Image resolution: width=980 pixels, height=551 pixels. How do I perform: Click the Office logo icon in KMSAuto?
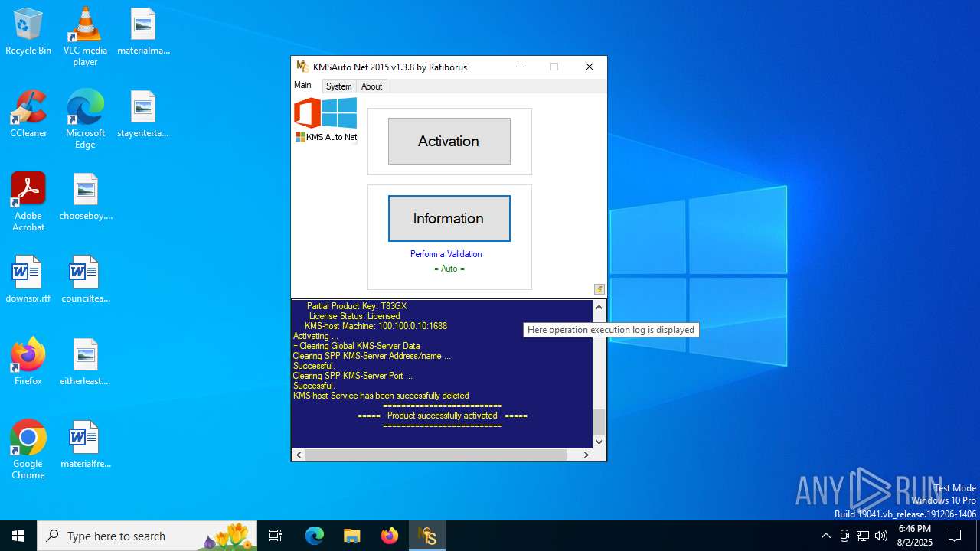pyautogui.click(x=307, y=113)
